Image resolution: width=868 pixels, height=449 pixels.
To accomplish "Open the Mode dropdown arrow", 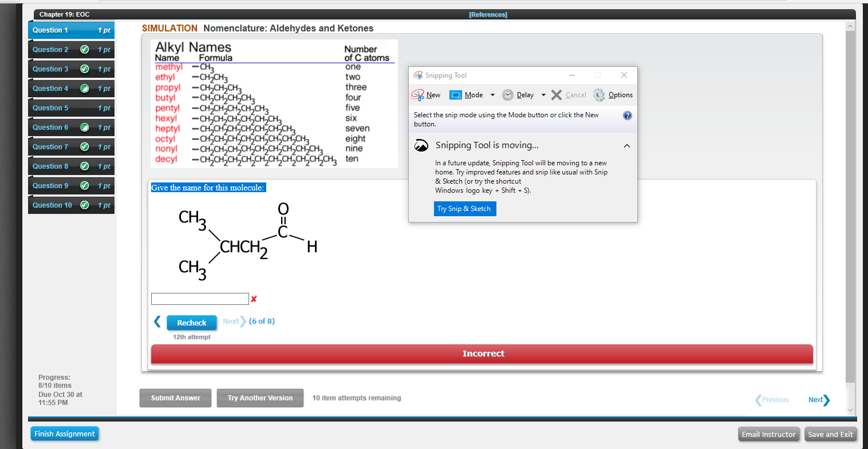I will coord(492,95).
